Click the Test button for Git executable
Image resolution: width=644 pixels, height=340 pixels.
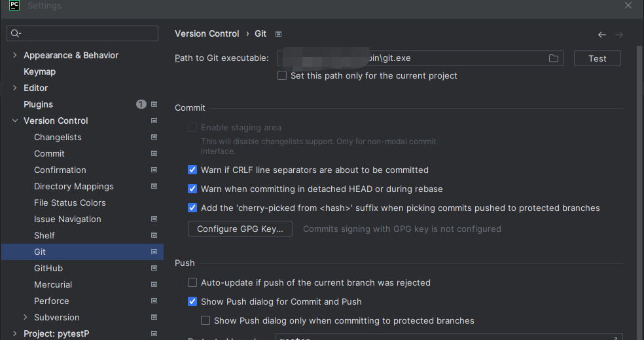(597, 58)
